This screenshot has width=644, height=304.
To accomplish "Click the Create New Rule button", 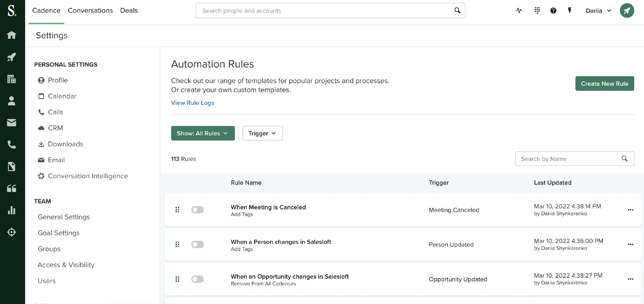I will 605,84.
